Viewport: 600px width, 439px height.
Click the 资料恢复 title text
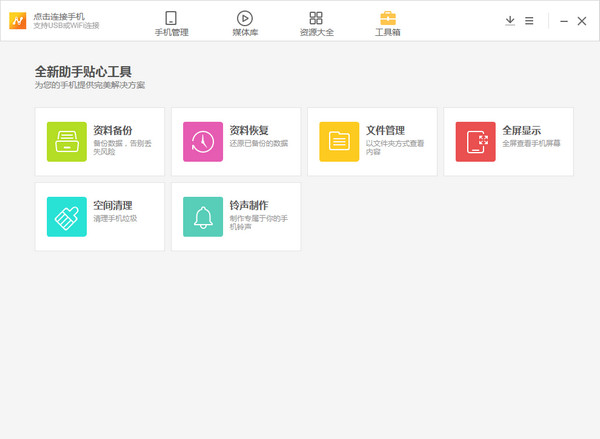249,130
